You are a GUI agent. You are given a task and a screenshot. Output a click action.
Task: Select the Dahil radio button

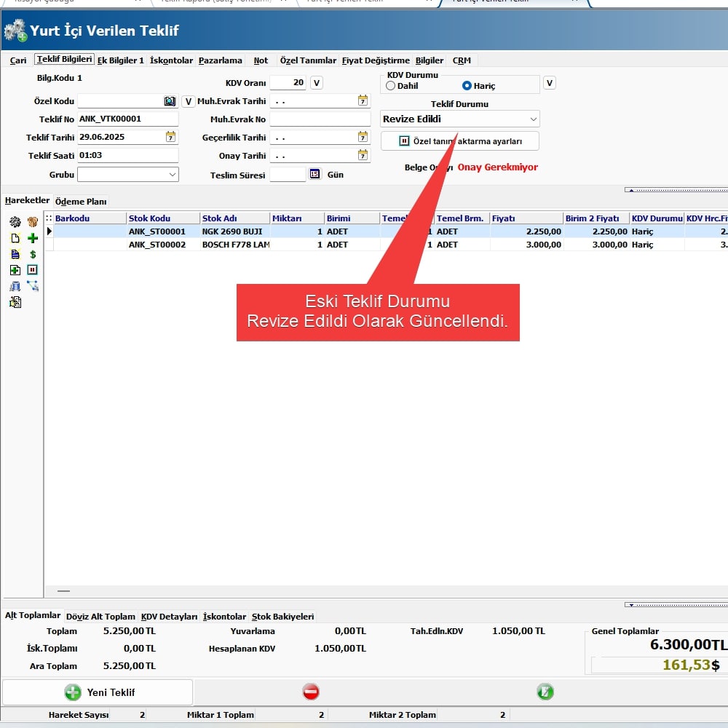tap(391, 86)
